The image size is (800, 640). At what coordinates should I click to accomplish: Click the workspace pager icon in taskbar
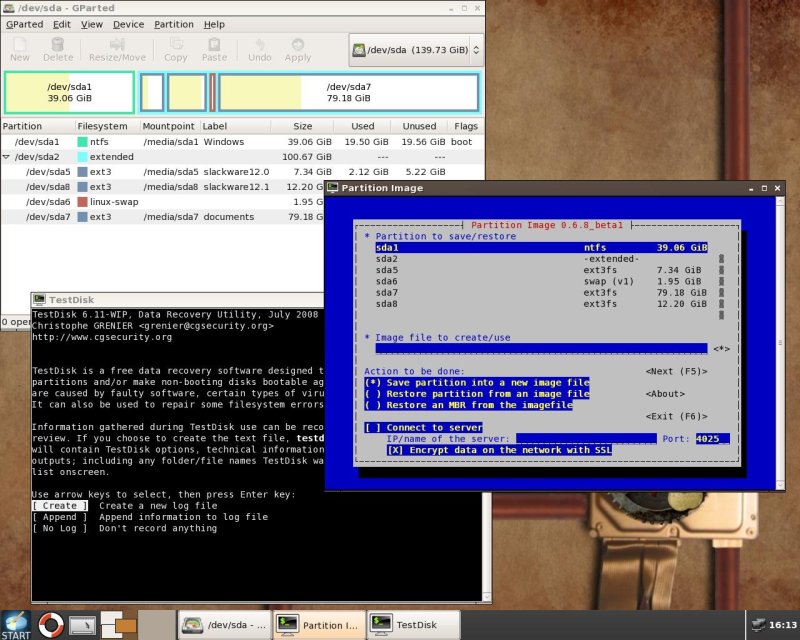(x=118, y=625)
